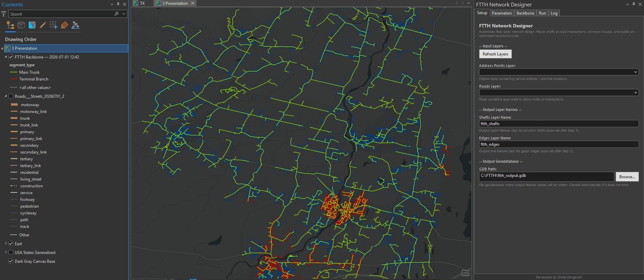Click the Refresh Layers button
Image resolution: width=644 pixels, height=280 pixels.
[495, 54]
